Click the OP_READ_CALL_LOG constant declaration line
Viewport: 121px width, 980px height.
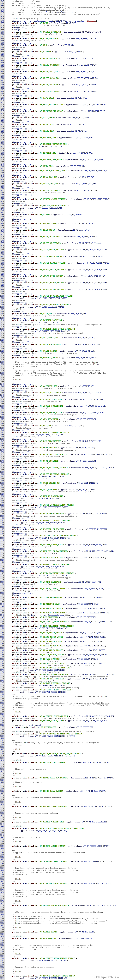click(x=54, y=72)
